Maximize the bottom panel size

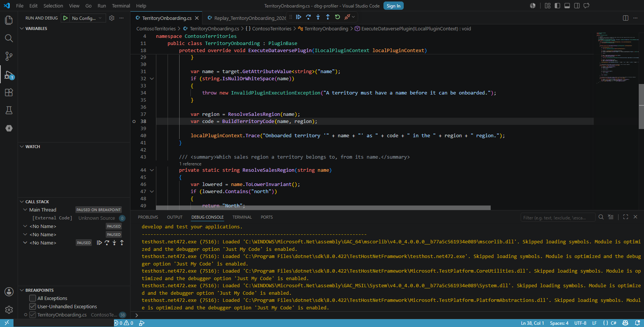tap(626, 217)
